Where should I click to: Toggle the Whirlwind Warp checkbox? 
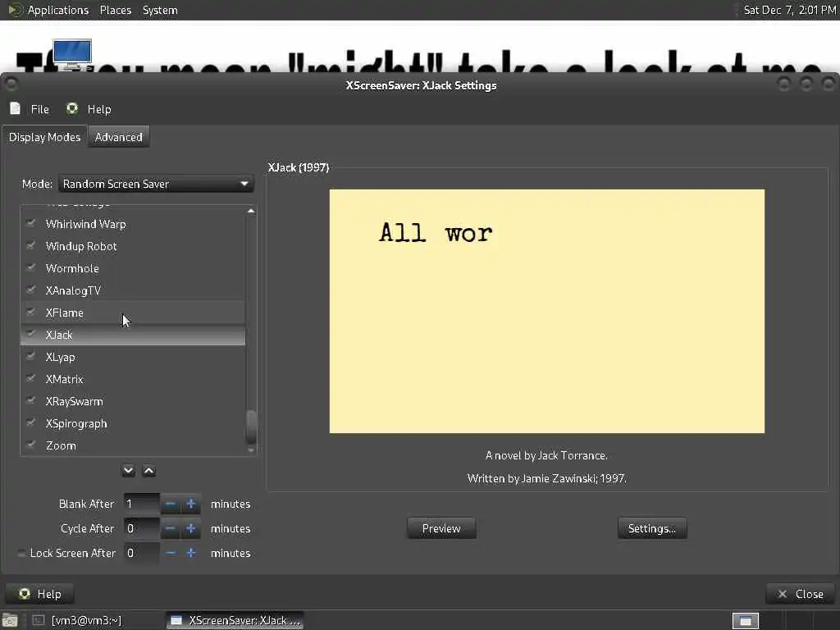pos(31,223)
